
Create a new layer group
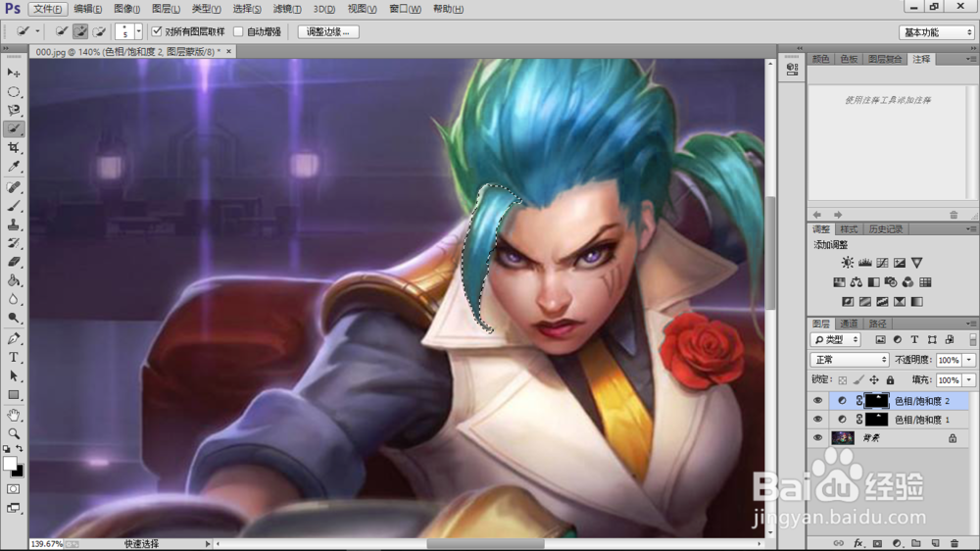915,543
